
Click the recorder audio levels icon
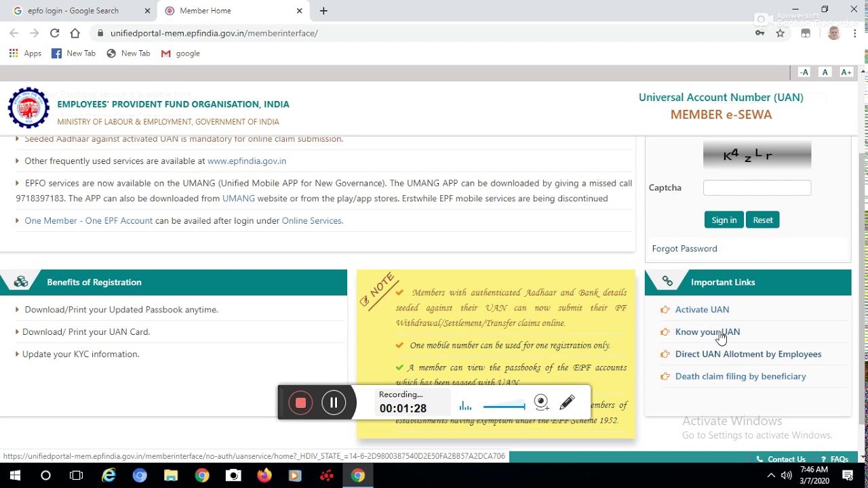(x=465, y=406)
